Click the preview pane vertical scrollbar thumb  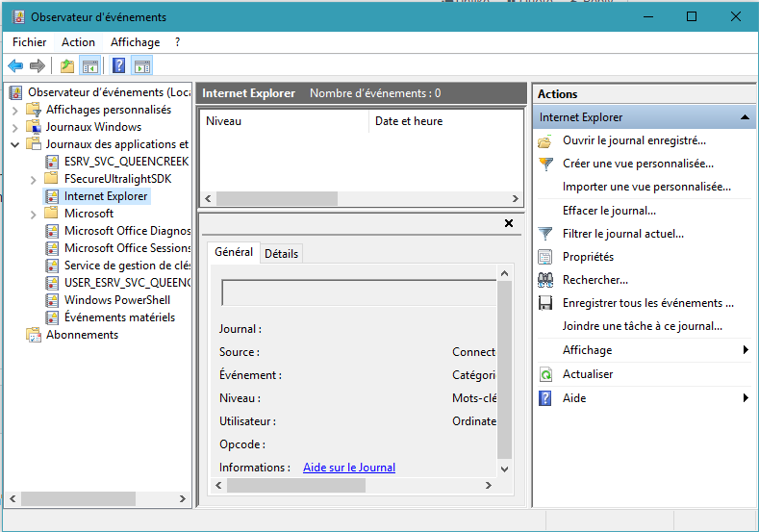[504, 369]
